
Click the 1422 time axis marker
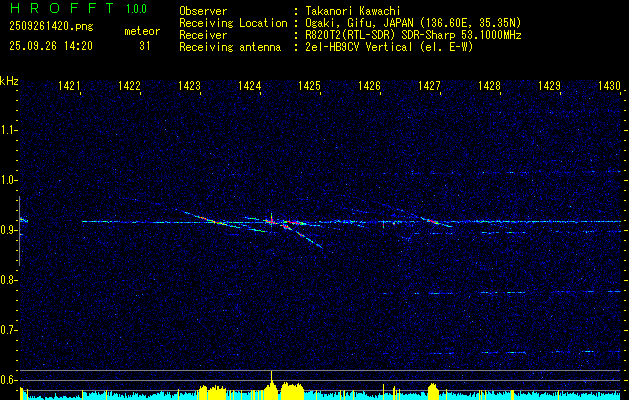[x=129, y=86]
